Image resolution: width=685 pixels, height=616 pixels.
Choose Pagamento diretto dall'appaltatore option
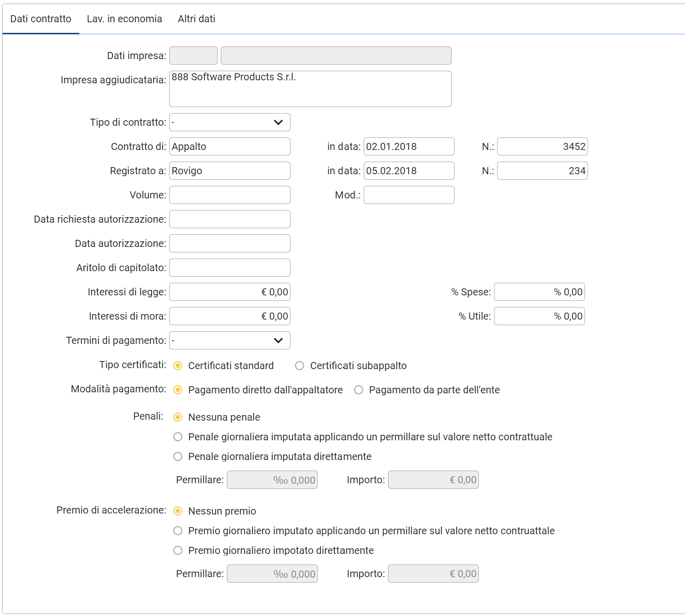pyautogui.click(x=178, y=390)
